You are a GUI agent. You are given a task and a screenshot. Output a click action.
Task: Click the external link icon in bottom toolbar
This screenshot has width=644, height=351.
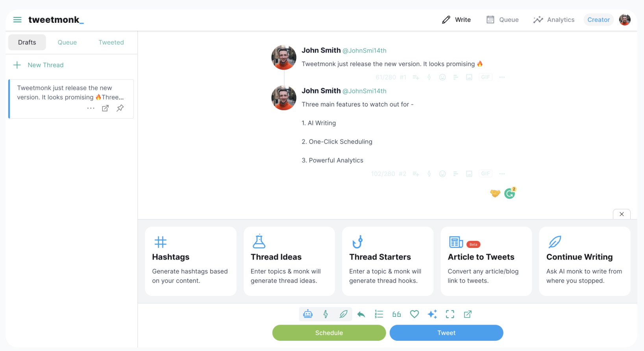(468, 314)
